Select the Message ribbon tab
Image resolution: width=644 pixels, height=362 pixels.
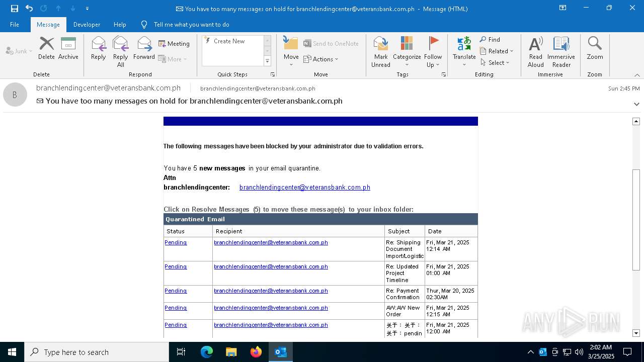pos(48,24)
